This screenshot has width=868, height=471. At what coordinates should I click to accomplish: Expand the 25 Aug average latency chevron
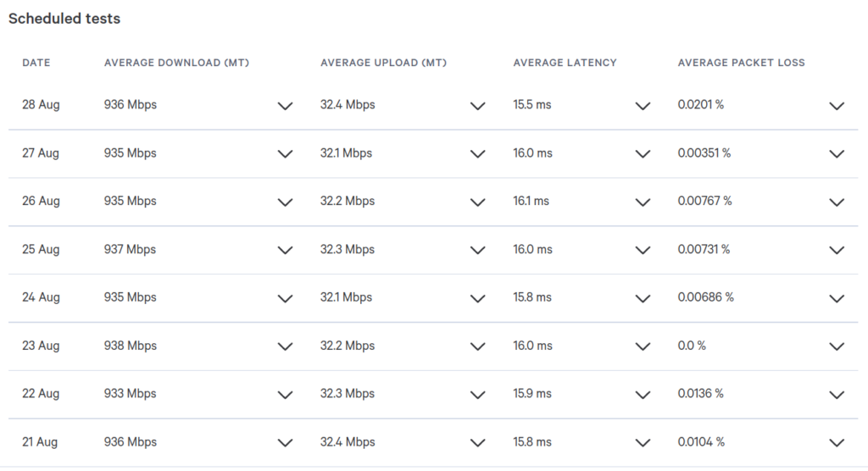coord(643,251)
